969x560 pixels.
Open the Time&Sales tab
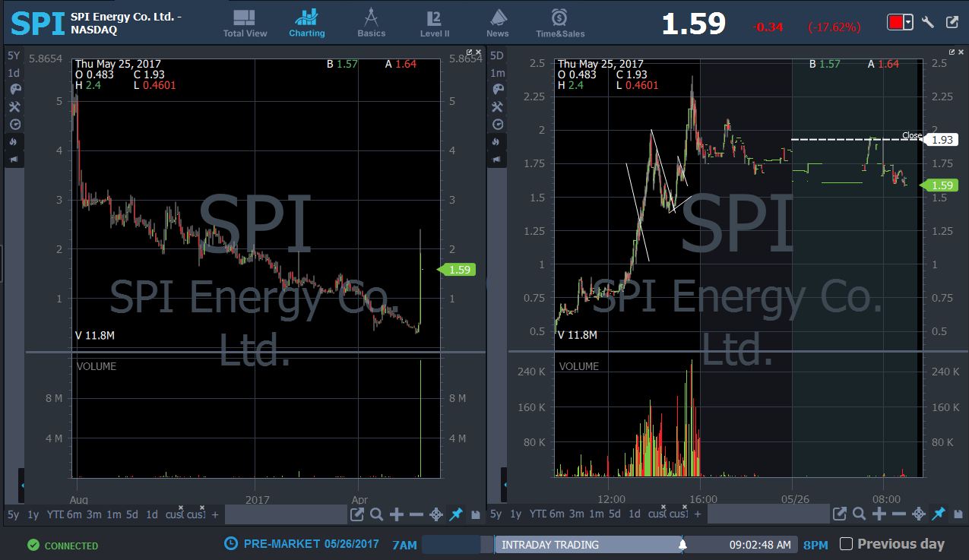(x=560, y=23)
